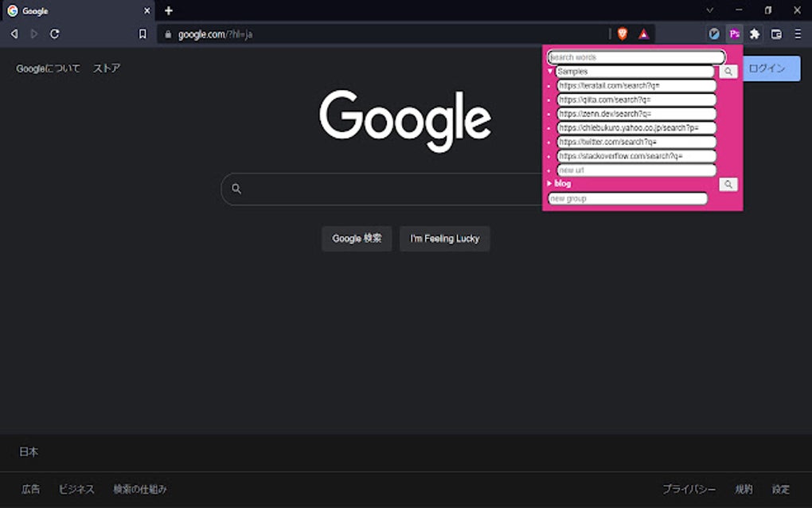Image resolution: width=812 pixels, height=508 pixels.
Task: Click the new group input field
Action: 627,197
